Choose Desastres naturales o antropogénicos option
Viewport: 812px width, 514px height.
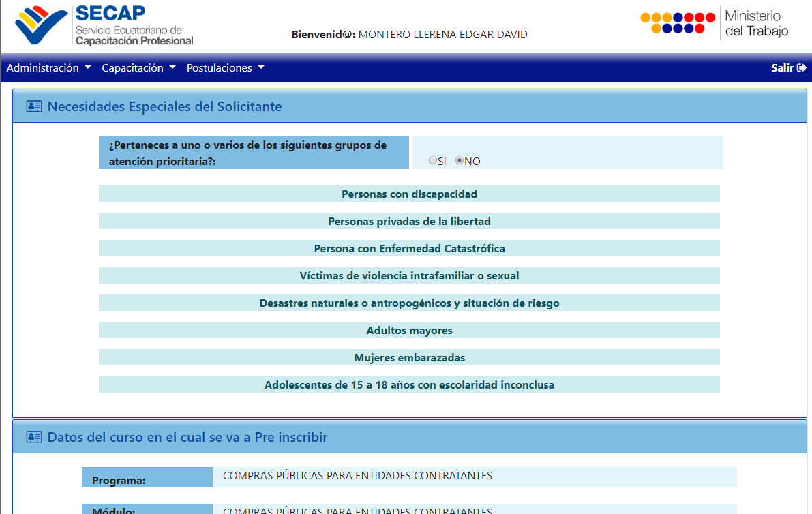point(409,303)
